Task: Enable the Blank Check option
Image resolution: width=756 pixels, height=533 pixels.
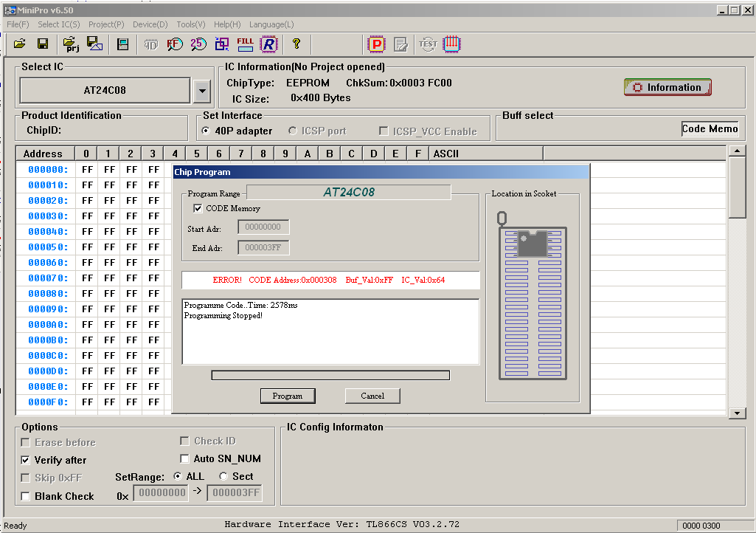Action: click(x=26, y=496)
